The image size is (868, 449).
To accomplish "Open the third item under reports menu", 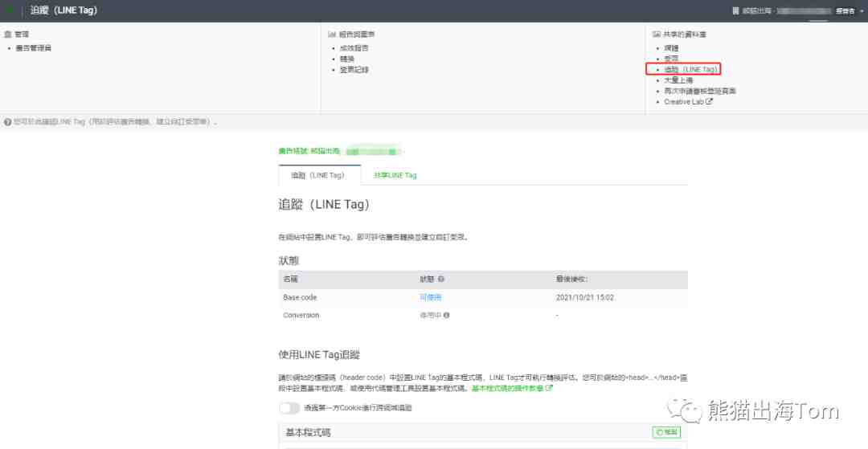I will tap(354, 70).
